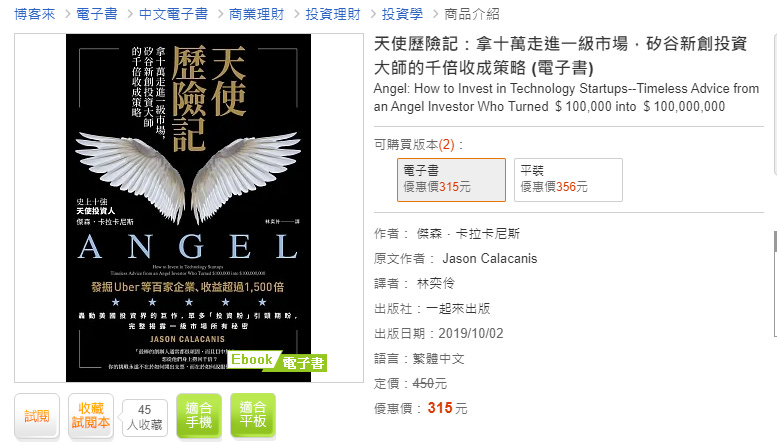Open the 試閱 preview button
This screenshot has width=777, height=446.
point(37,416)
